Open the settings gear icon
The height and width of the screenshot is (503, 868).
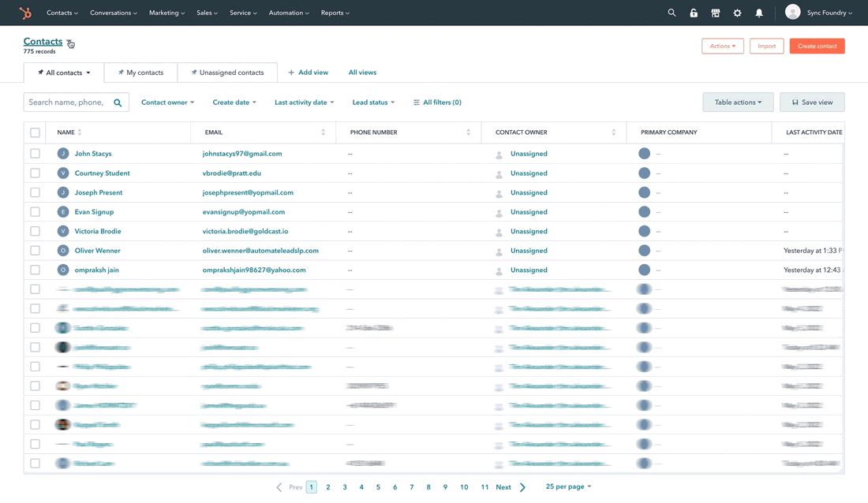737,13
